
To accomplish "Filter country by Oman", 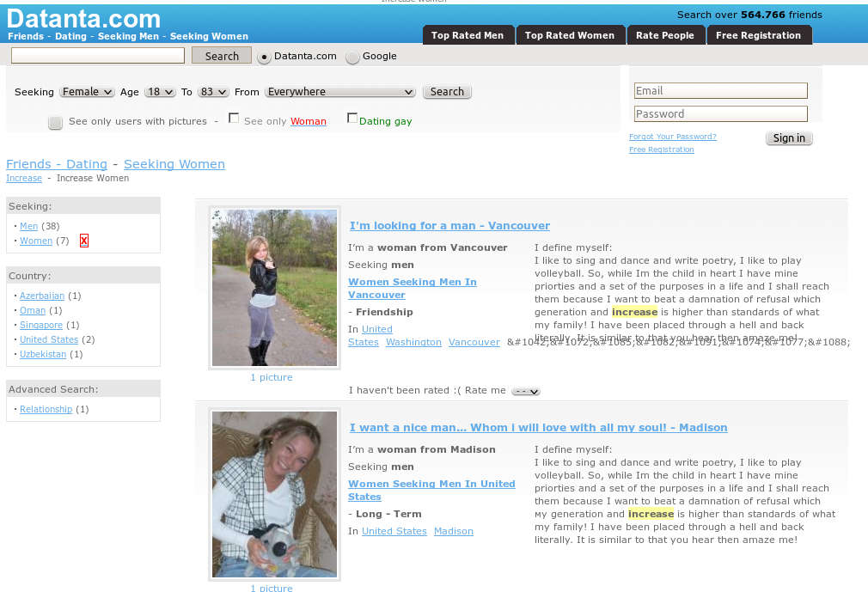I will (x=33, y=311).
